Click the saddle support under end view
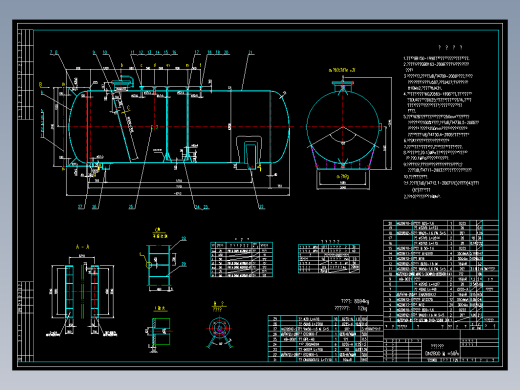This screenshot has height=390, width=520. [x=343, y=157]
